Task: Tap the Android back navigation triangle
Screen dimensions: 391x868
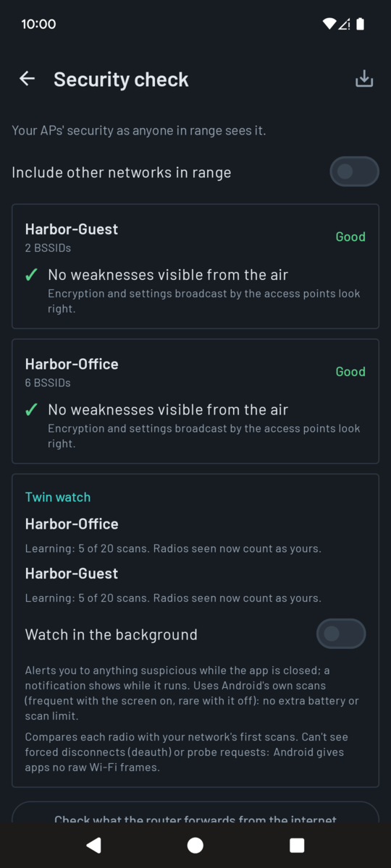Action: coord(93,846)
